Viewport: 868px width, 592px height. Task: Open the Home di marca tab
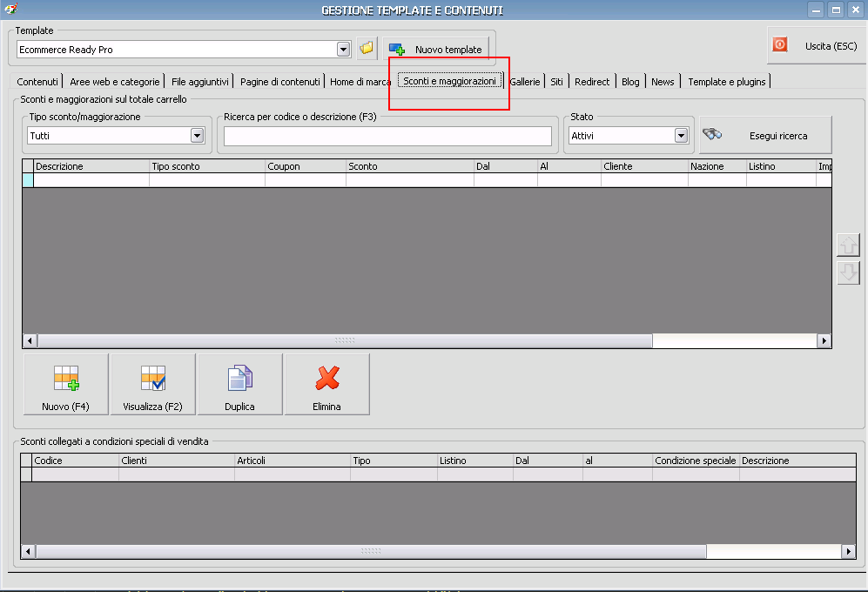360,82
